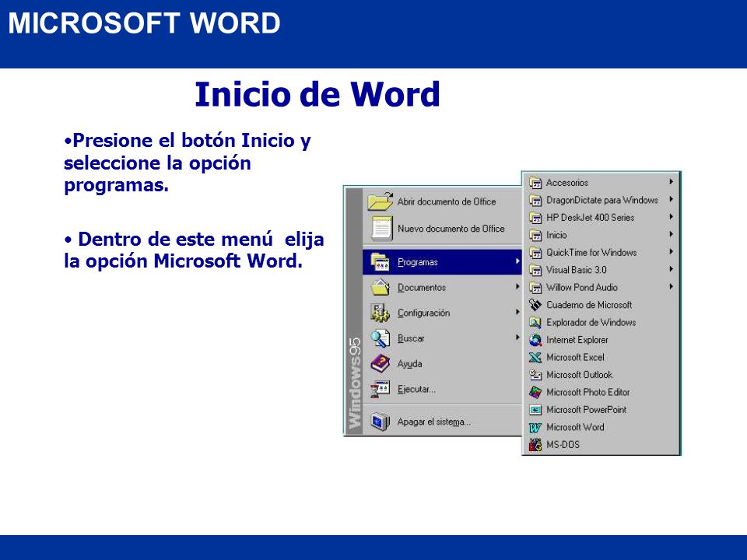Viewport: 747px width, 560px height.
Task: Open Microsoft PowerPoint label in programs list
Action: (587, 410)
